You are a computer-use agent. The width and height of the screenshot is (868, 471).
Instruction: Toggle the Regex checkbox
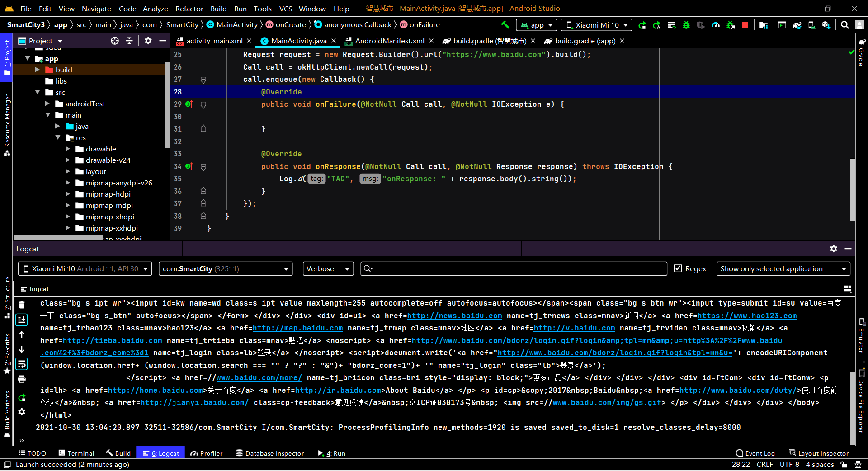tap(678, 268)
